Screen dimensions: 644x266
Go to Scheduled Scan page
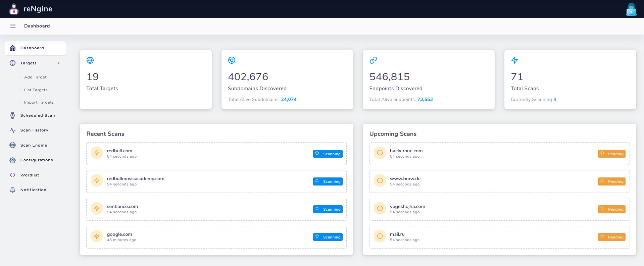tap(35, 115)
